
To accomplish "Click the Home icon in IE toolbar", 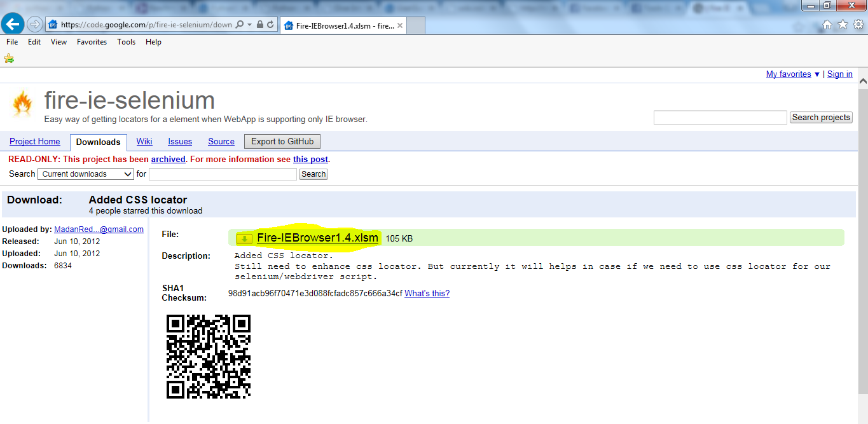I will 827,25.
